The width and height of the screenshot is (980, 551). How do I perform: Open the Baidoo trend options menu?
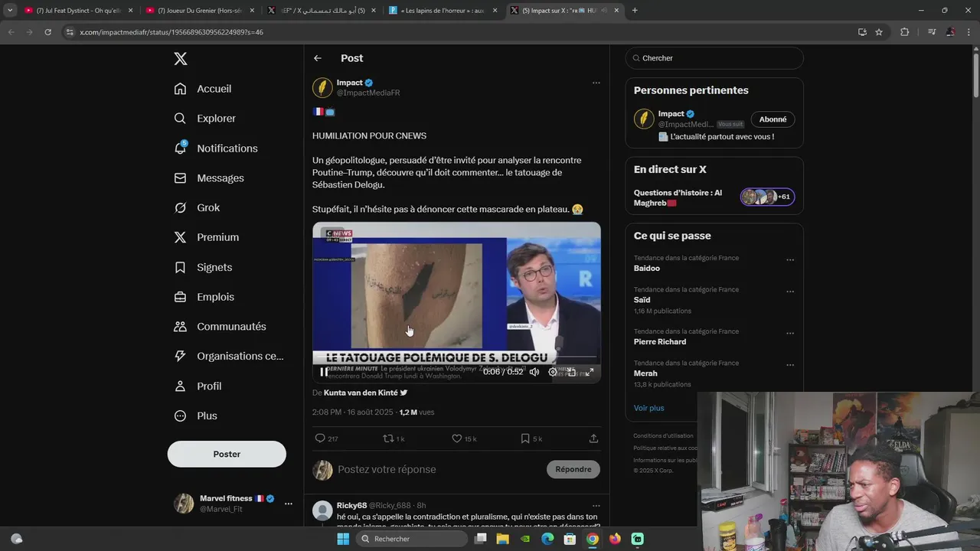790,259
